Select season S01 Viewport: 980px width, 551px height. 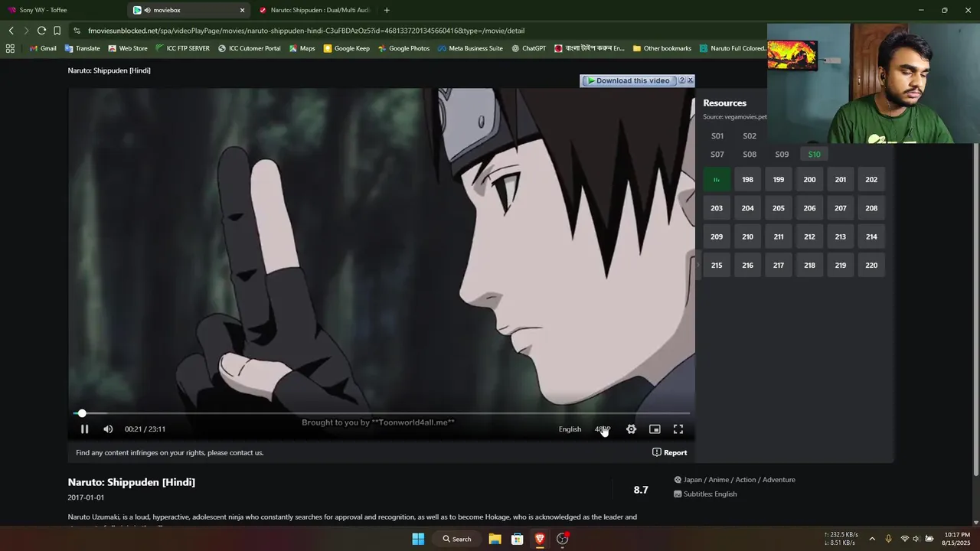(717, 136)
